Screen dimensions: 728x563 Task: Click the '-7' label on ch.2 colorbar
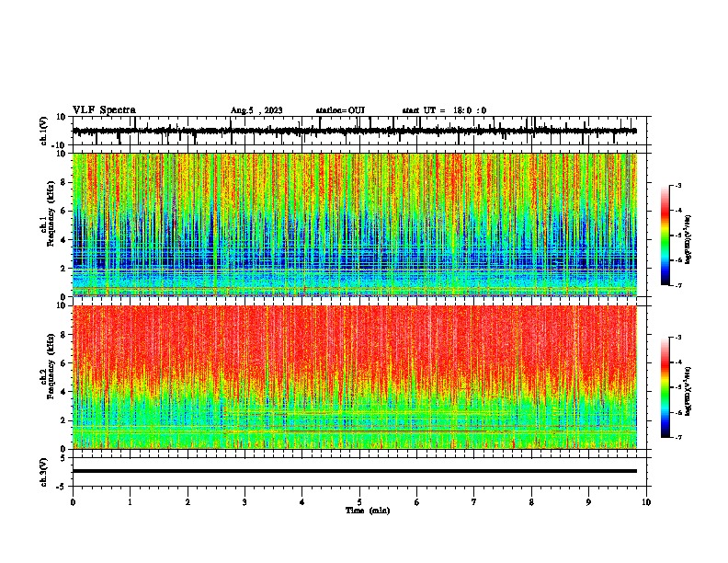678,437
